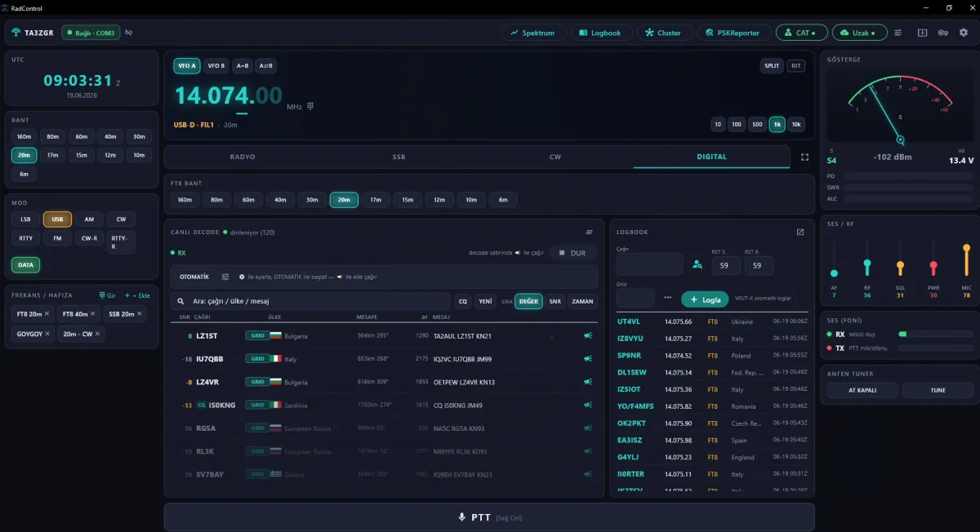The height and width of the screenshot is (532, 980).
Task: Set tuning step to 10
Action: (718, 124)
